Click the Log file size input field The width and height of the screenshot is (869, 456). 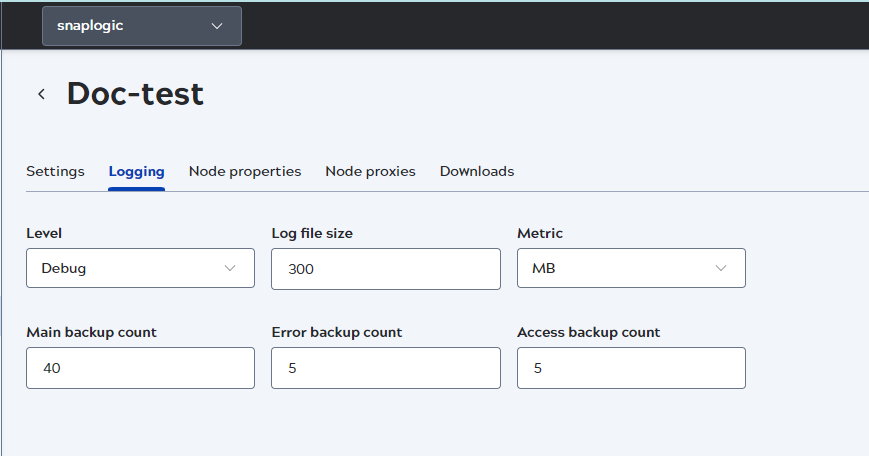(385, 269)
